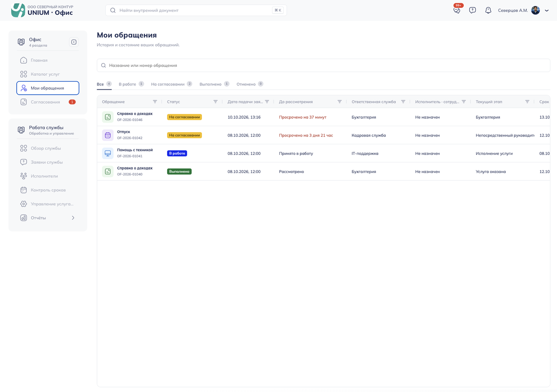Click the Помощь с техникой monitor icon

[x=108, y=154]
